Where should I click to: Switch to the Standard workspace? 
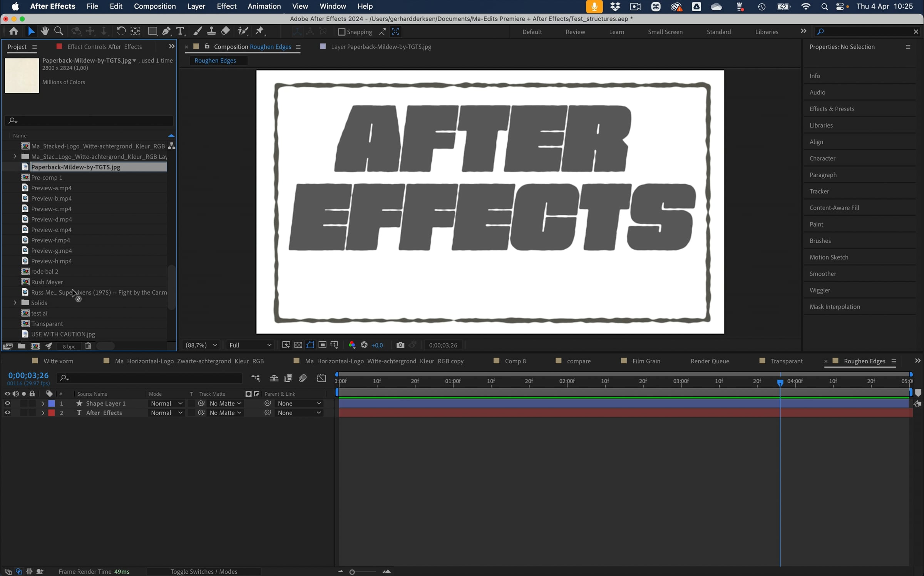tap(718, 32)
